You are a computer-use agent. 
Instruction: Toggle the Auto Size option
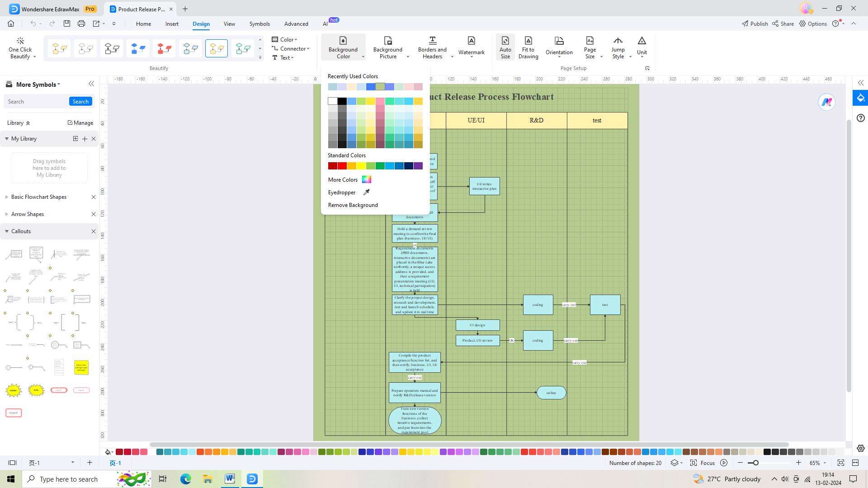pos(505,47)
